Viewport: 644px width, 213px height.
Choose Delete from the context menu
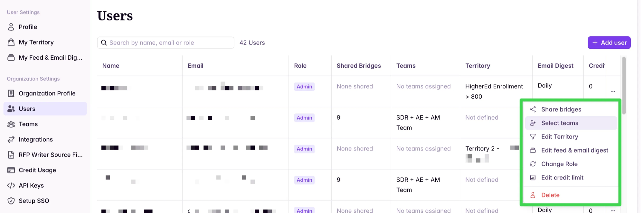coord(571,195)
